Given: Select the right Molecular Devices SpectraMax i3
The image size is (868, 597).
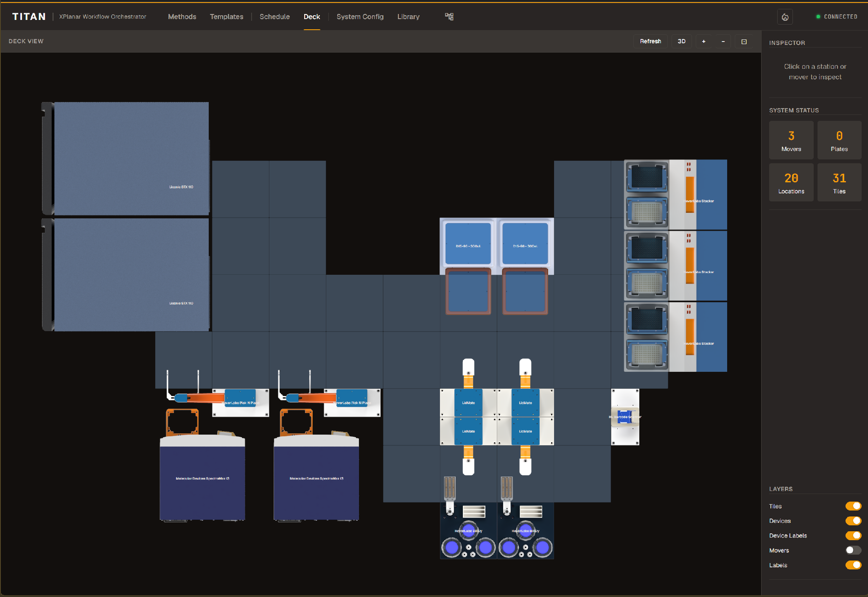Looking at the screenshot, I should click(x=316, y=478).
